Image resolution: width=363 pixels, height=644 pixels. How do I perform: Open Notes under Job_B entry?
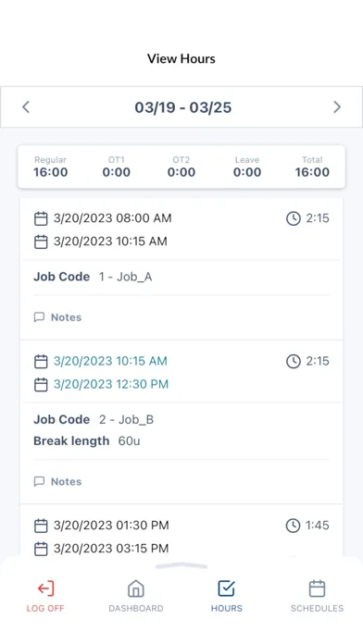pyautogui.click(x=57, y=481)
